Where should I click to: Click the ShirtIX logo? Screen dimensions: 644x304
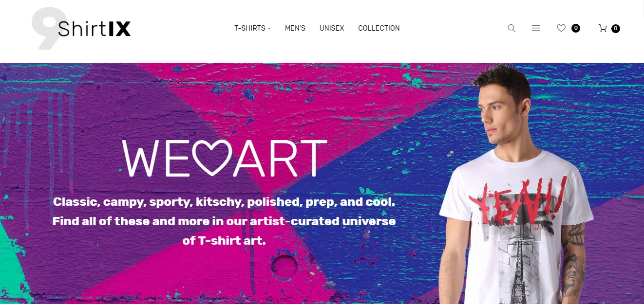click(81, 28)
